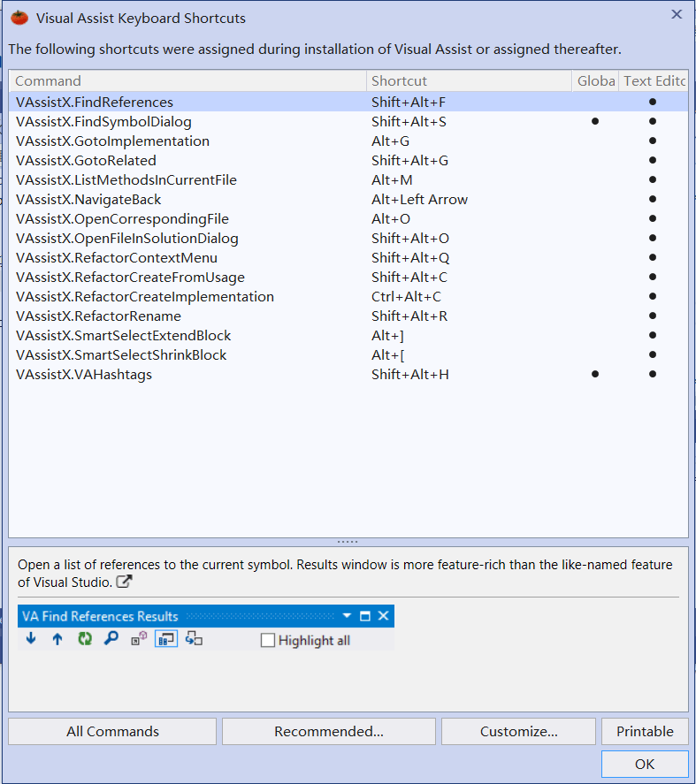The image size is (696, 784).
Task: Select the VAssistX.FindReferences row
Action: (348, 102)
